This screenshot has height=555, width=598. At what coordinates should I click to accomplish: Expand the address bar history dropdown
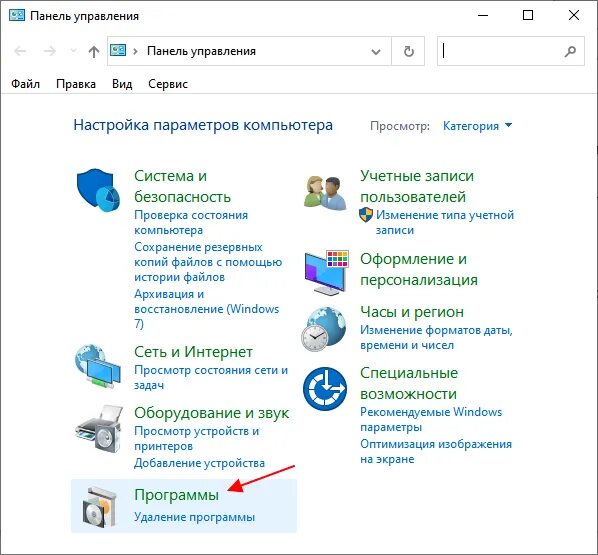coord(376,51)
